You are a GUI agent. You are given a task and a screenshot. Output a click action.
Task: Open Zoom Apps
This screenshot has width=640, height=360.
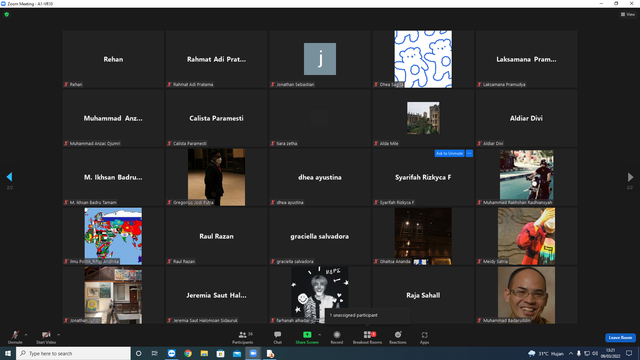(x=424, y=337)
